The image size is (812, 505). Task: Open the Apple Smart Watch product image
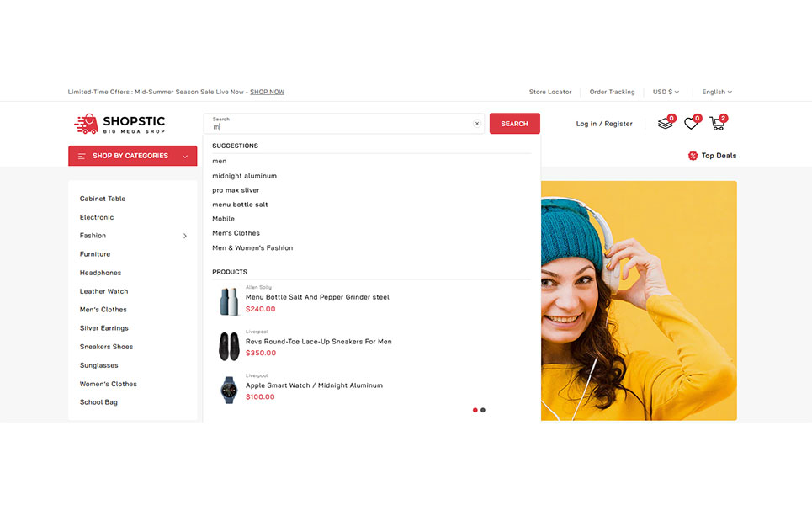coord(229,391)
